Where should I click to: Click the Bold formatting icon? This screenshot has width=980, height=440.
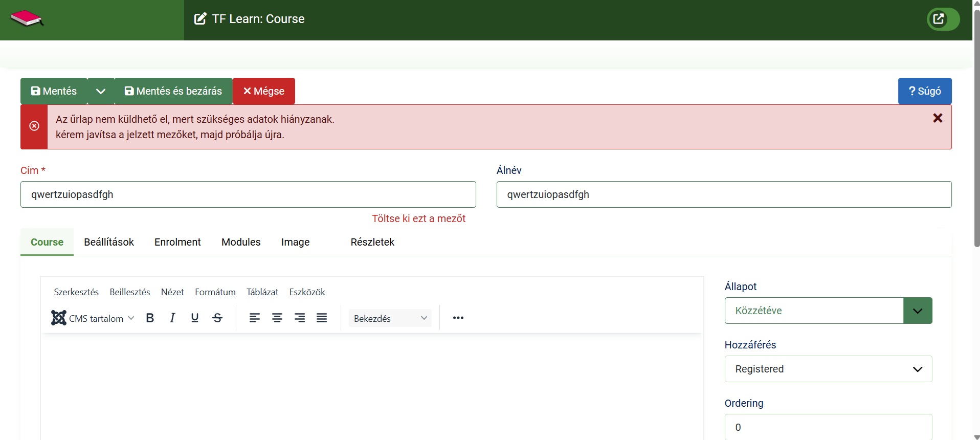150,318
